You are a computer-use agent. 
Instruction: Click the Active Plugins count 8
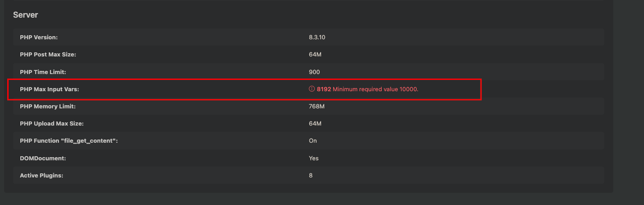(x=311, y=175)
